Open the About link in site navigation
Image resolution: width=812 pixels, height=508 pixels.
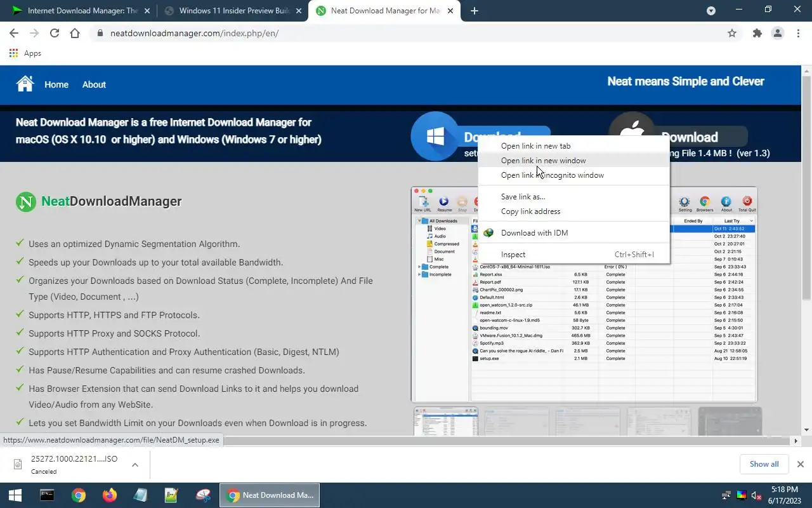pos(94,84)
